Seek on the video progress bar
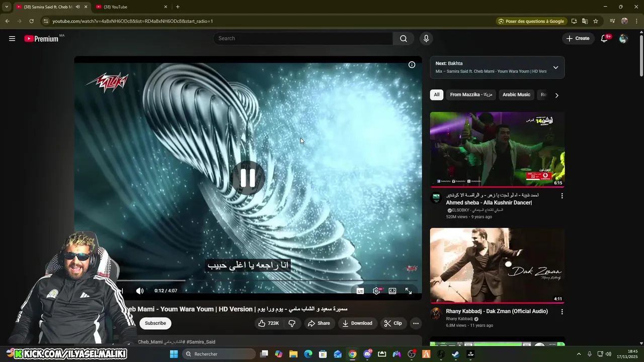Image resolution: width=644 pixels, height=362 pixels. coord(268,280)
